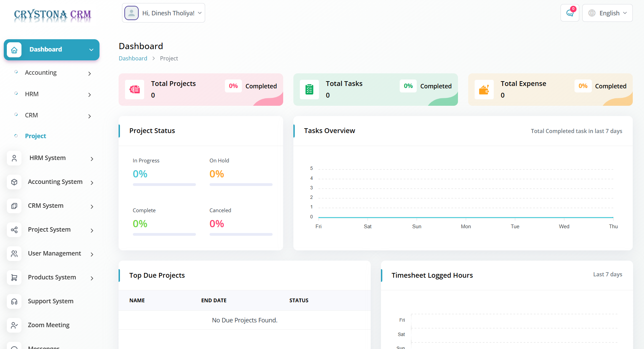Click the Total Tasks clipboard icon
Viewport: 644px width, 349px height.
tap(309, 89)
